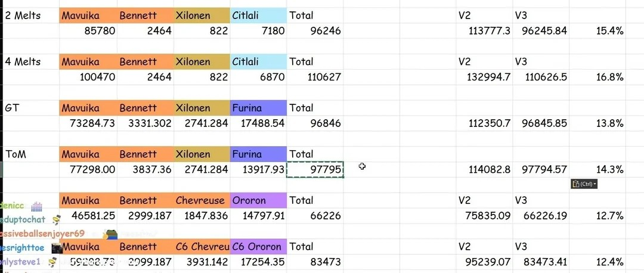Viewport: 644px width, 273px height.
Task: Click the Chevreuse header cell
Action: click(x=202, y=200)
